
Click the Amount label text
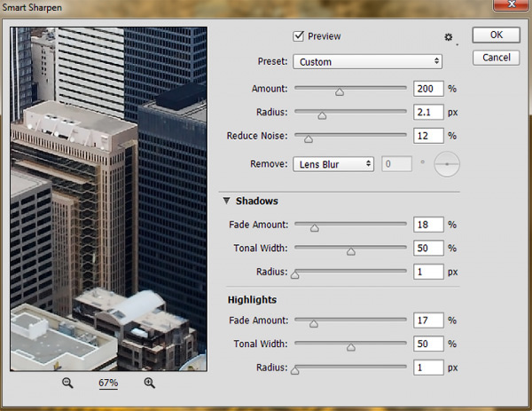pyautogui.click(x=270, y=89)
